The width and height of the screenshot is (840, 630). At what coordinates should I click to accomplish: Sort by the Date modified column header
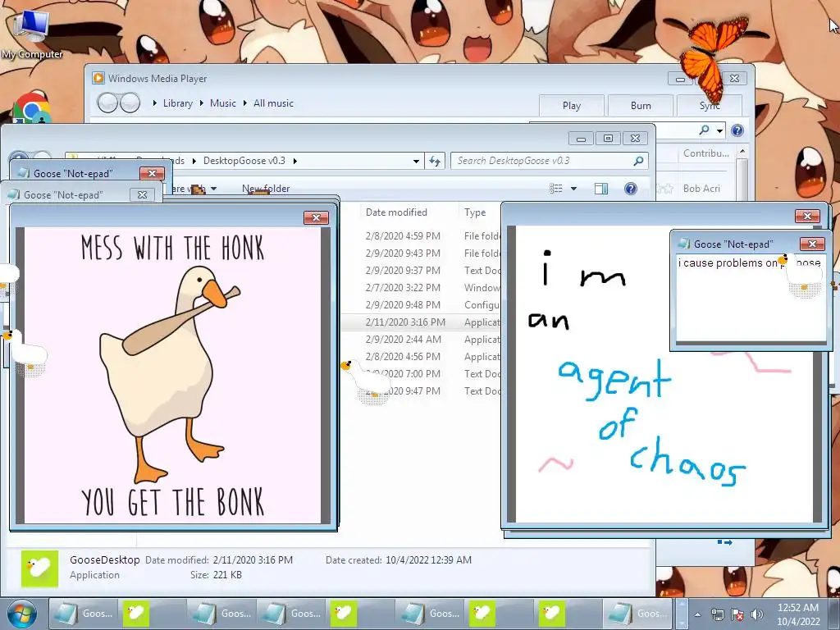tap(396, 212)
